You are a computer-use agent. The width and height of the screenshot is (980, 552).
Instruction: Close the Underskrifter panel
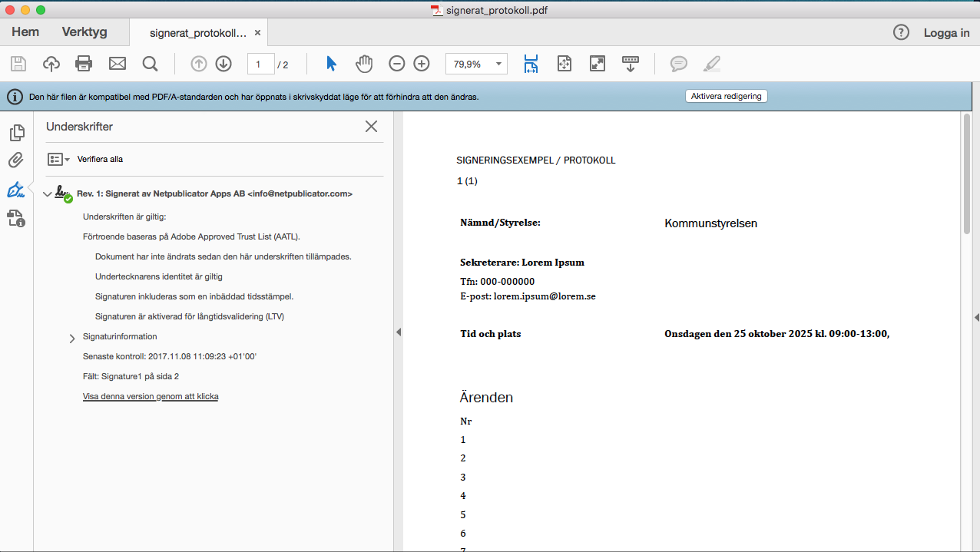pos(372,127)
